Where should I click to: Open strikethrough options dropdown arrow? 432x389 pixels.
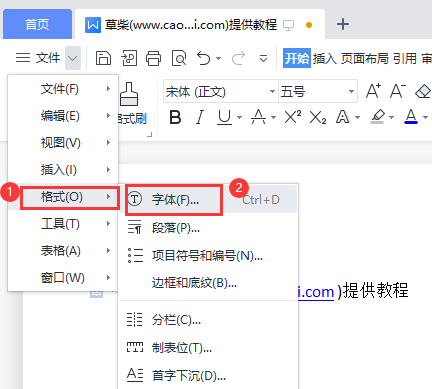pos(274,117)
